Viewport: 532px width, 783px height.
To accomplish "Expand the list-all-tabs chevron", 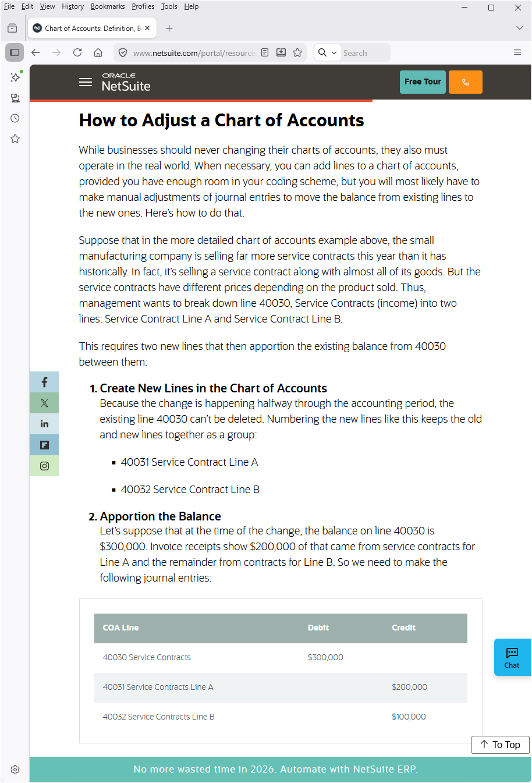I will click(520, 28).
